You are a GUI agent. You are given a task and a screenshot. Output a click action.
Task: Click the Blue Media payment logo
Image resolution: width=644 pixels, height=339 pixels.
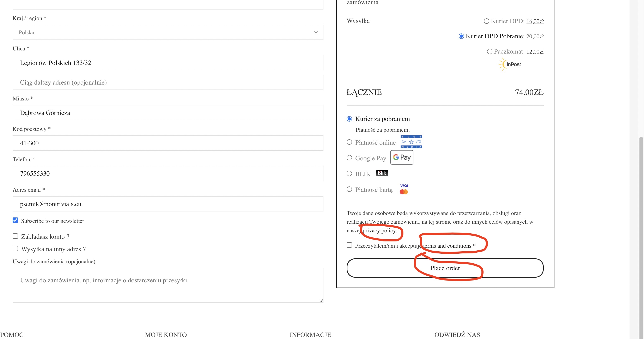pyautogui.click(x=411, y=142)
